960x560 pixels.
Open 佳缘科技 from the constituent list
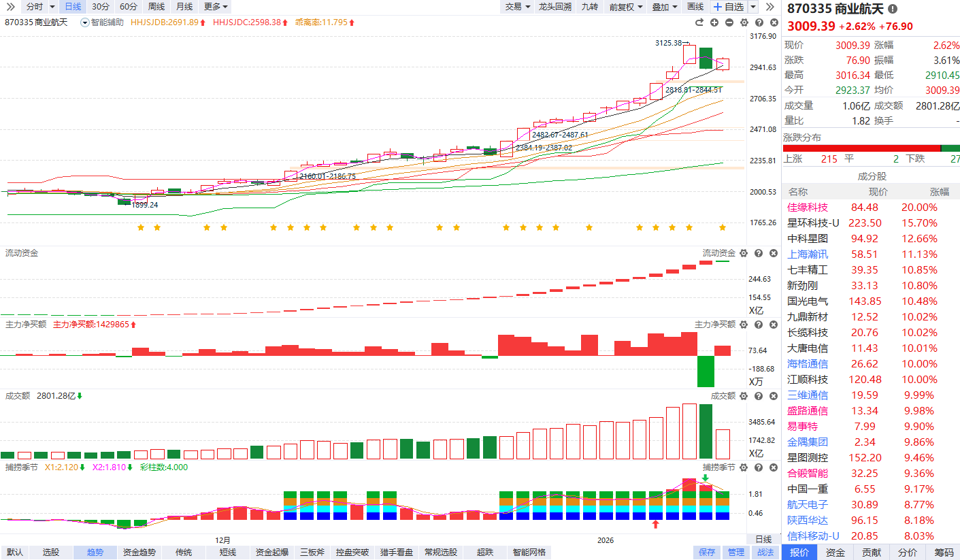808,208
